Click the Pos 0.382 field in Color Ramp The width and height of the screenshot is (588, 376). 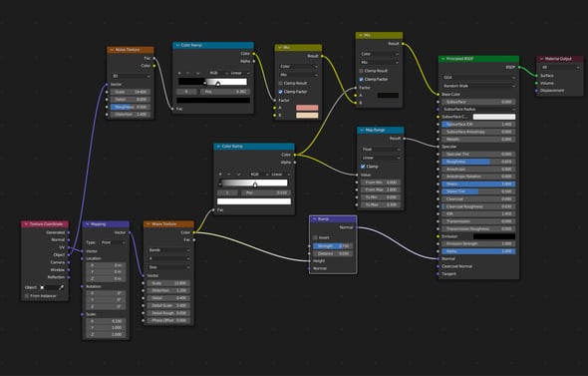[224, 92]
